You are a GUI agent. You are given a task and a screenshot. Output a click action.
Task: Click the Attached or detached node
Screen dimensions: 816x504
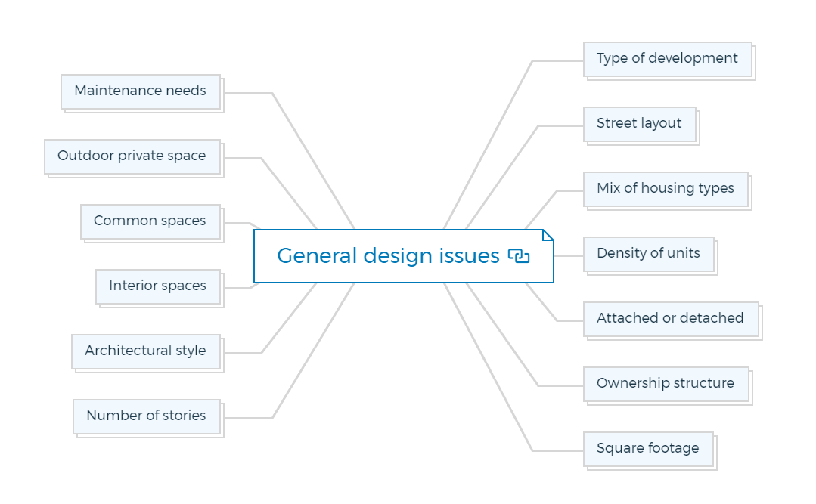point(672,320)
